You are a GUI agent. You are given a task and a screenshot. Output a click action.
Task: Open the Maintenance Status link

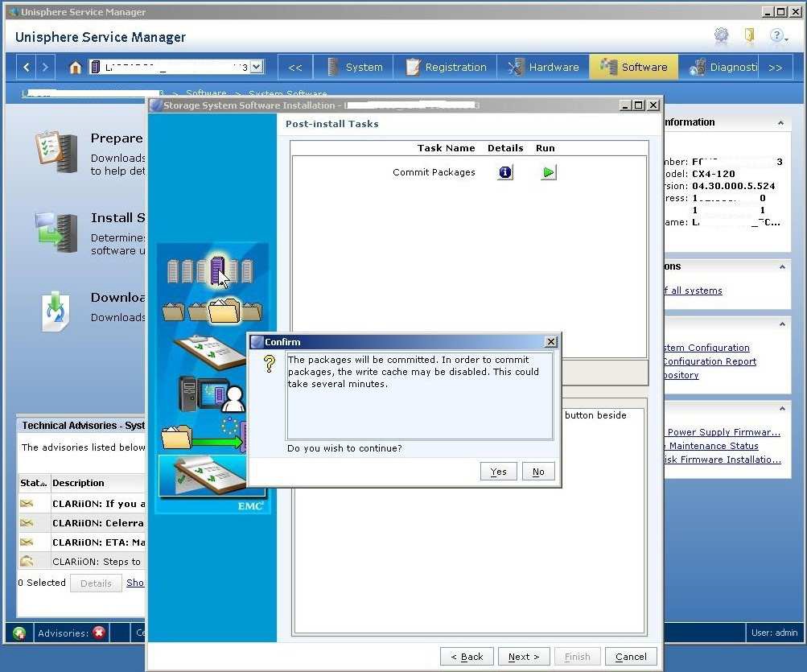pos(711,446)
